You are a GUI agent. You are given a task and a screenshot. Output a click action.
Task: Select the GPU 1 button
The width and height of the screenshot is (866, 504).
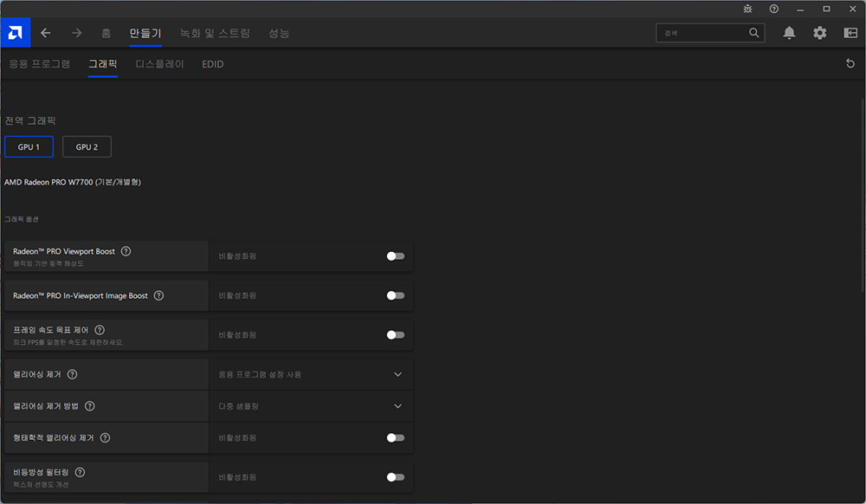point(29,147)
